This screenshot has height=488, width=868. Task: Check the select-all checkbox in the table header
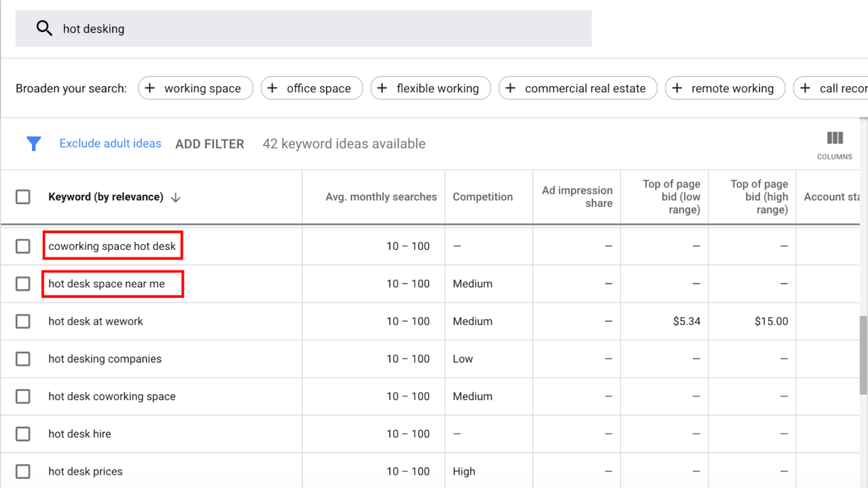(22, 197)
